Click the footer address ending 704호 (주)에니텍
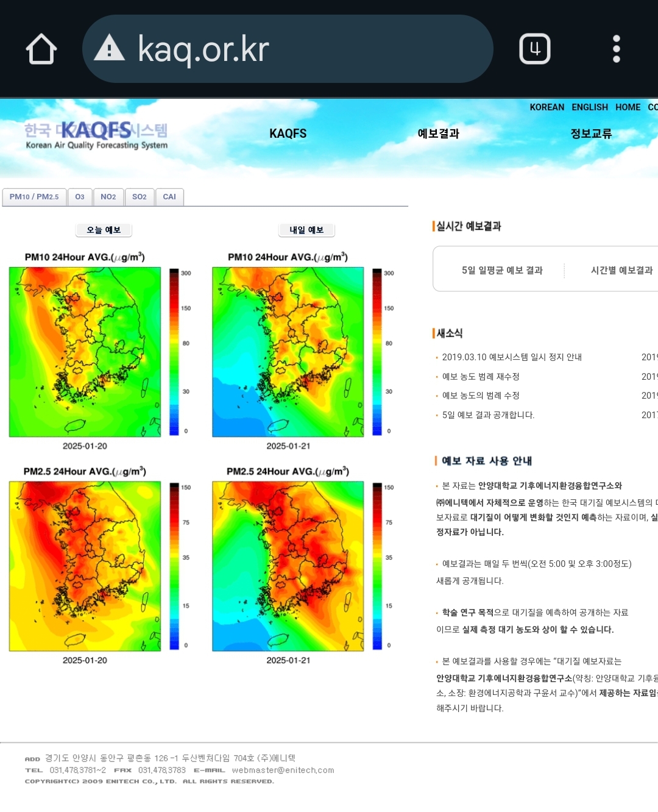Viewport: 658px width, 812px height. click(170, 758)
